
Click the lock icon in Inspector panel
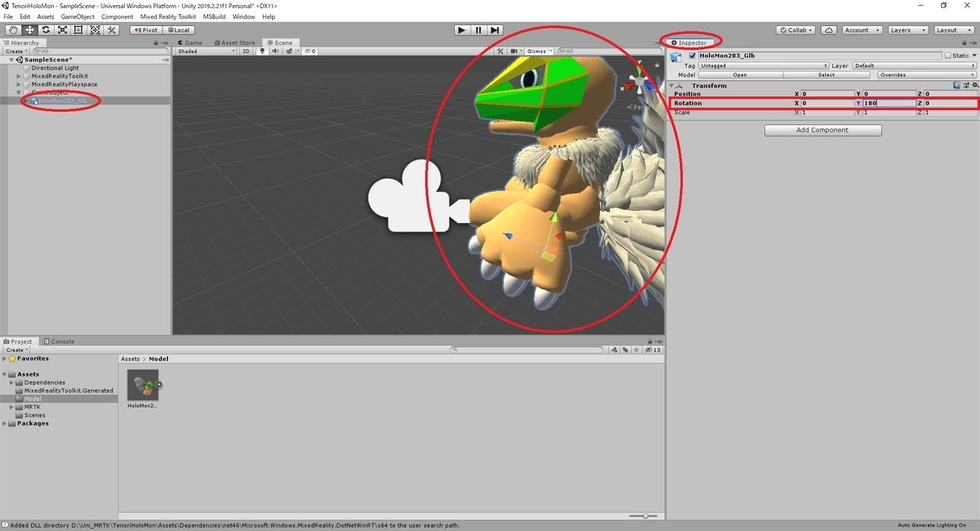965,42
